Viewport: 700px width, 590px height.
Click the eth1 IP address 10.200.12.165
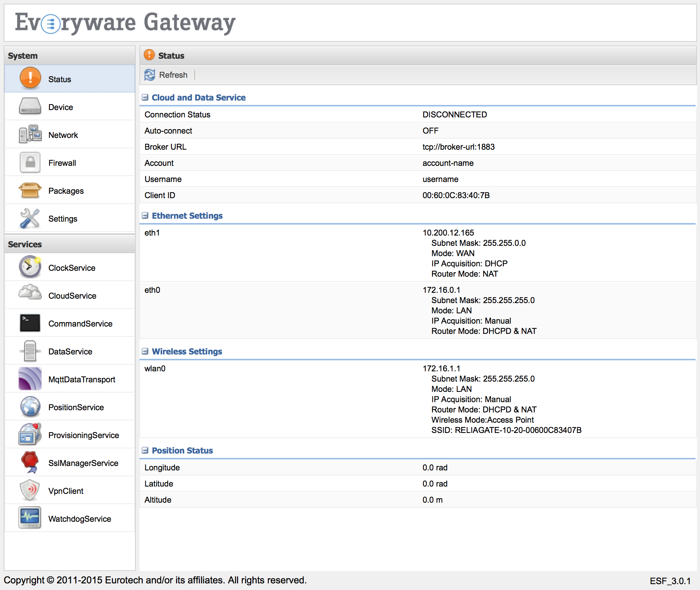click(x=448, y=233)
